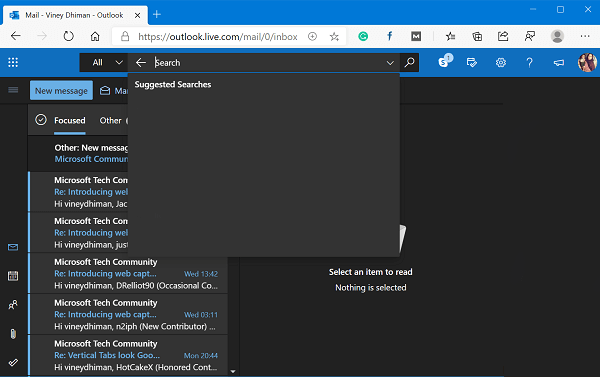This screenshot has height=377, width=600.
Task: Refresh the browser page
Action: point(68,36)
